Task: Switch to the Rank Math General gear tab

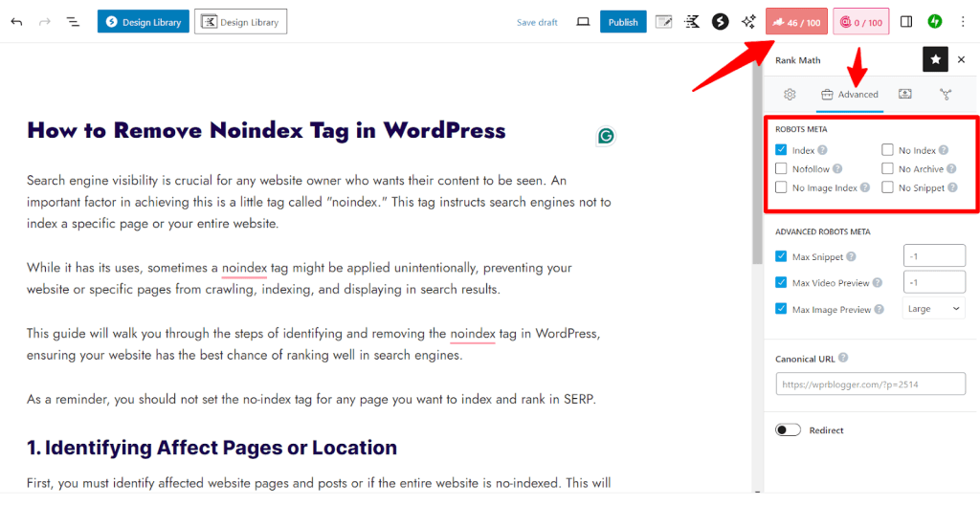Action: point(790,94)
